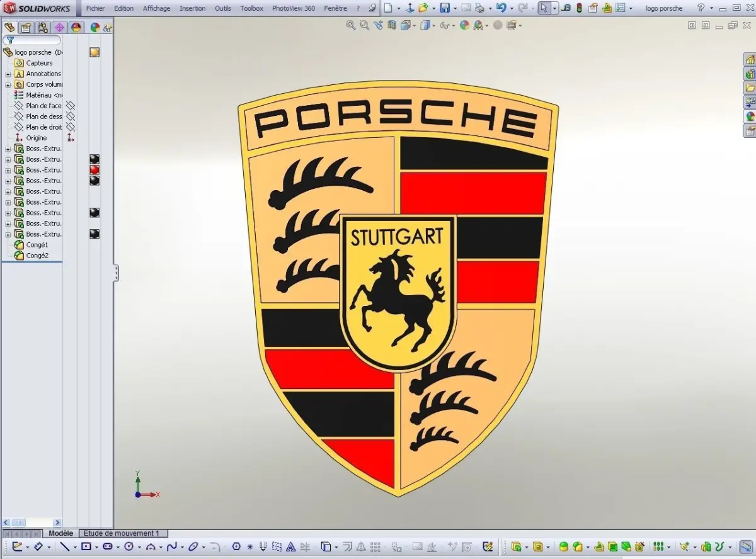Select the Line sketch tool

(x=64, y=546)
